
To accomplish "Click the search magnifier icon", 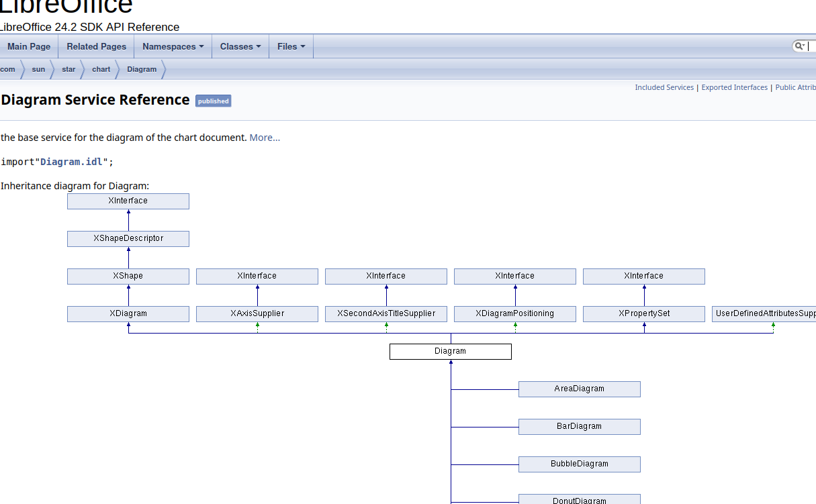I will 799,46.
